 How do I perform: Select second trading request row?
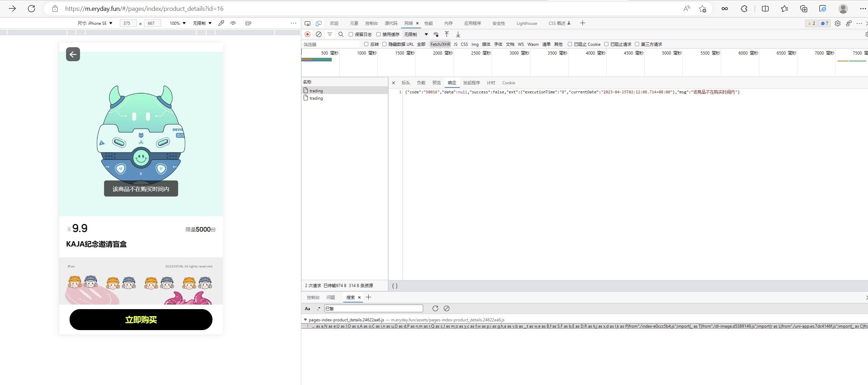tap(345, 98)
